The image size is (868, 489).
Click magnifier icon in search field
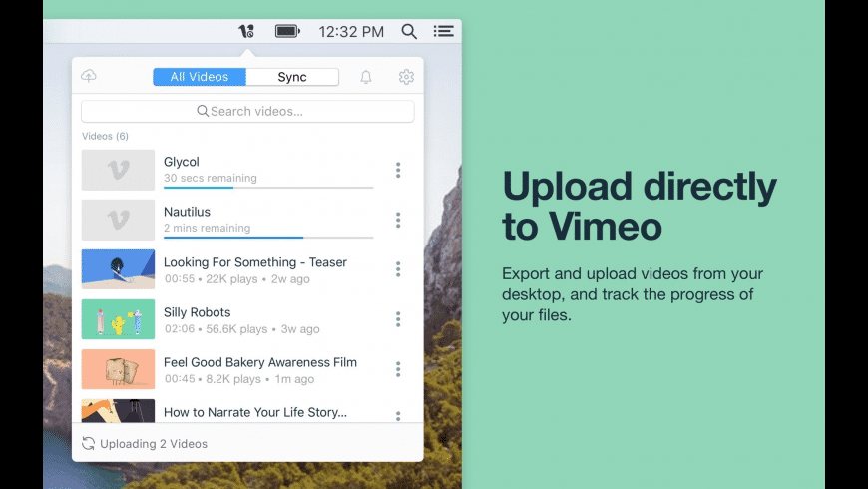pos(203,111)
